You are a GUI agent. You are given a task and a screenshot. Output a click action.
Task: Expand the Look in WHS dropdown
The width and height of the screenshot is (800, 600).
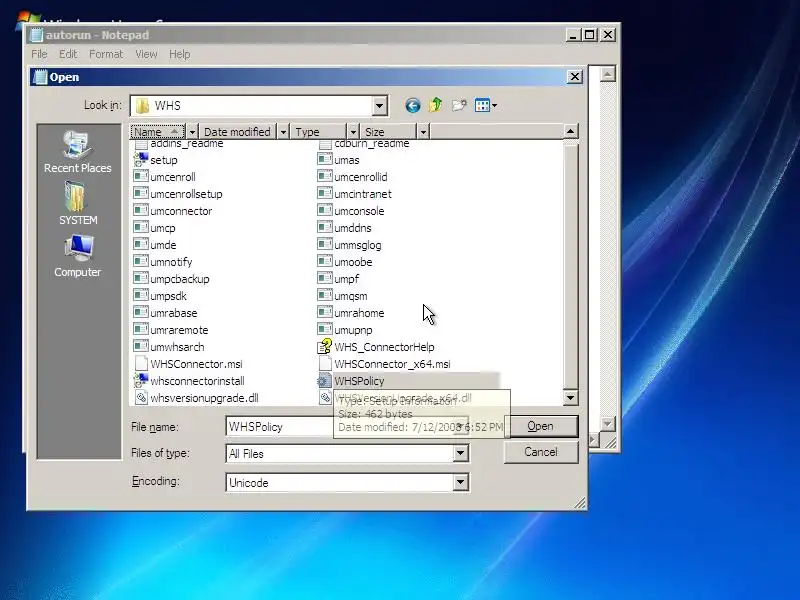click(x=379, y=106)
